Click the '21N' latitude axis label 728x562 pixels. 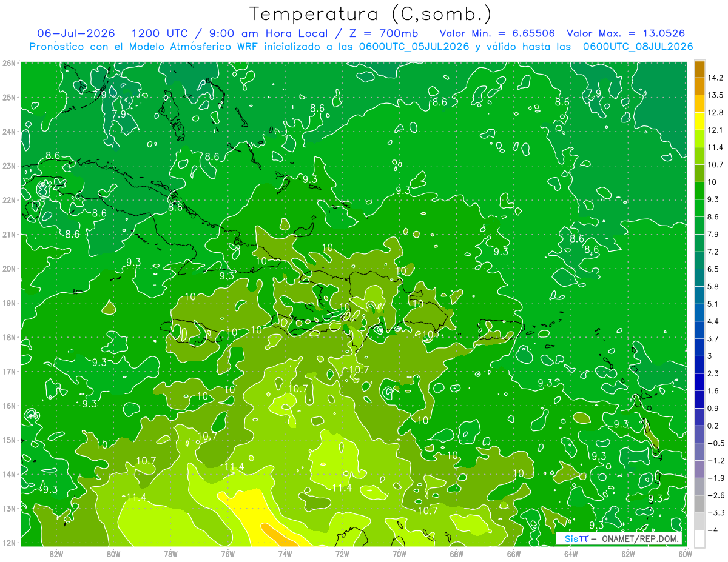point(8,234)
